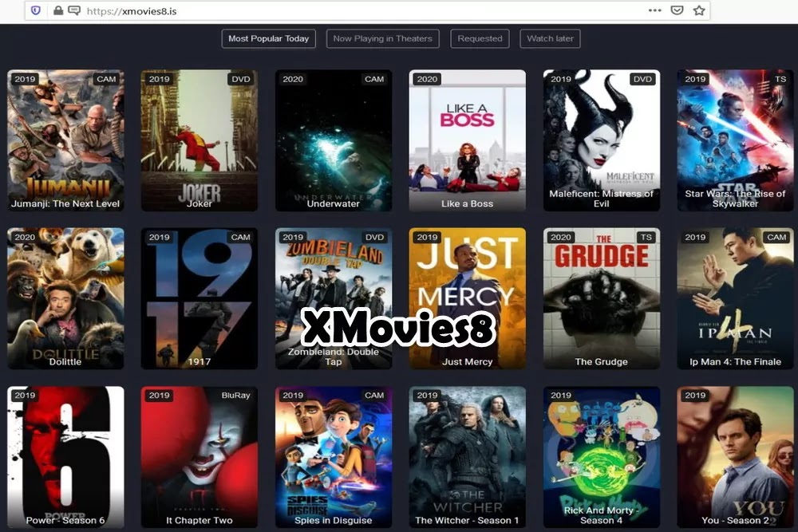
Task: Click the DVD badge on Maleficent card
Action: click(x=642, y=79)
